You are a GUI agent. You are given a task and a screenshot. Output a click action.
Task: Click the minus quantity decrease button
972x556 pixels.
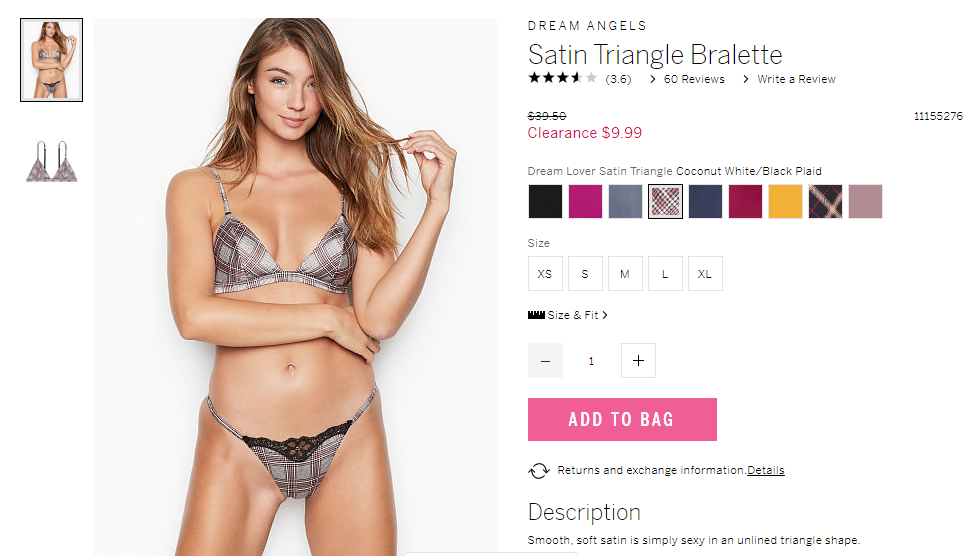pos(546,360)
